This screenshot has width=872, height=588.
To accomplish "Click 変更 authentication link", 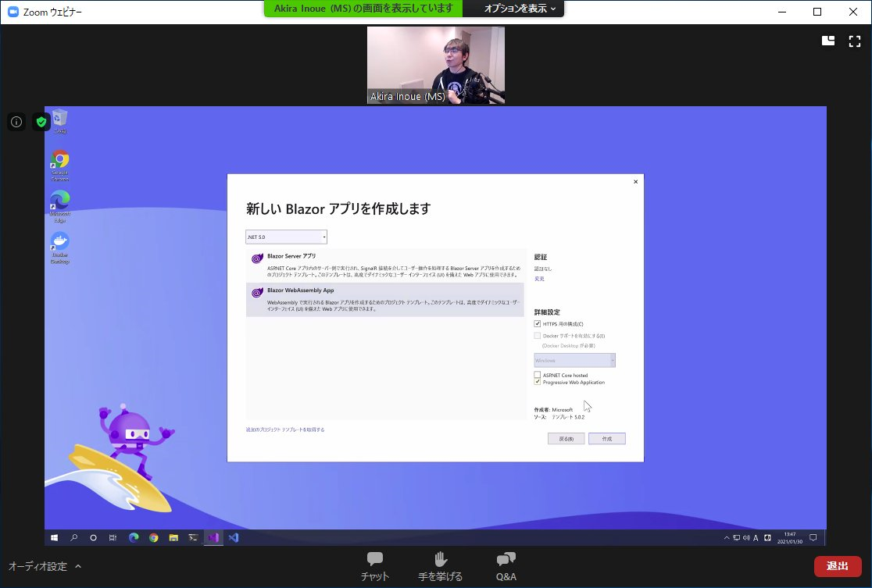I will pyautogui.click(x=539, y=279).
